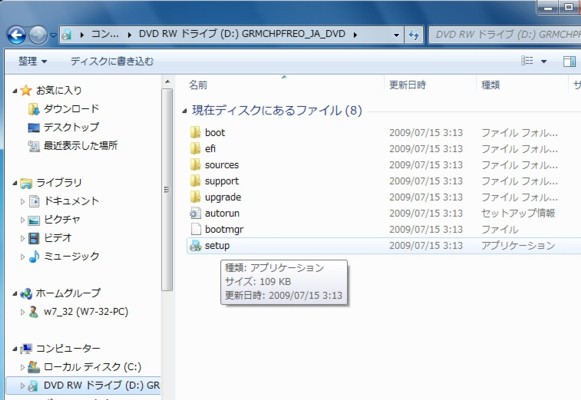Viewport: 581px width, 400px height.
Task: Sort by 更新日時 column header
Action: (x=407, y=85)
